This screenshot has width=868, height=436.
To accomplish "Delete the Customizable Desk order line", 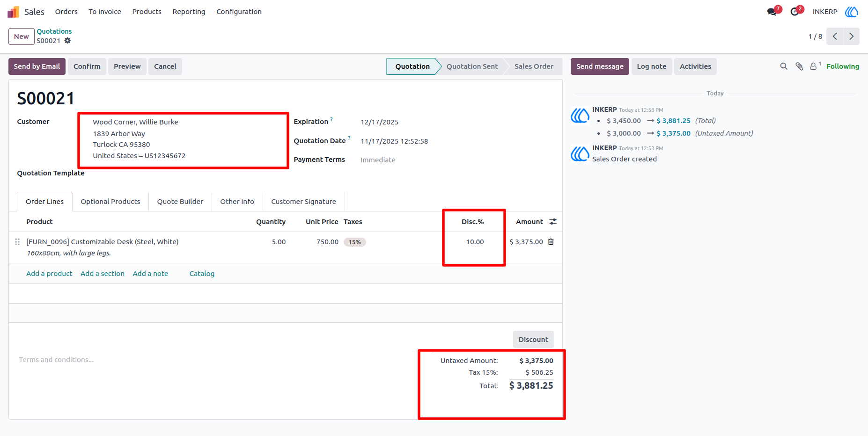I will [x=551, y=242].
